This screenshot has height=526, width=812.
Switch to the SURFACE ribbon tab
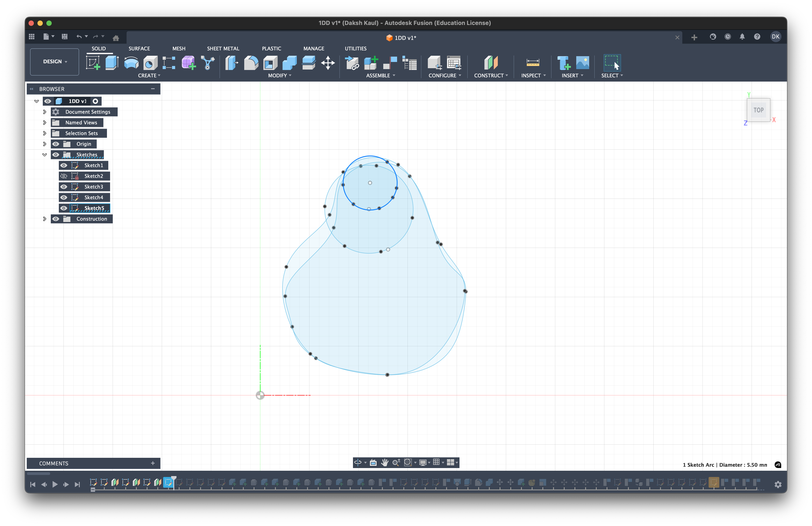(x=139, y=48)
